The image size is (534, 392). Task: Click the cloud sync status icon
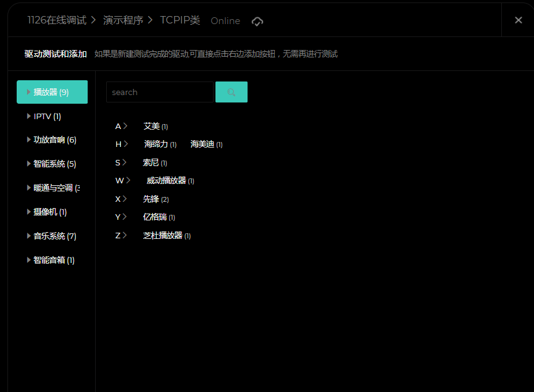point(257,21)
